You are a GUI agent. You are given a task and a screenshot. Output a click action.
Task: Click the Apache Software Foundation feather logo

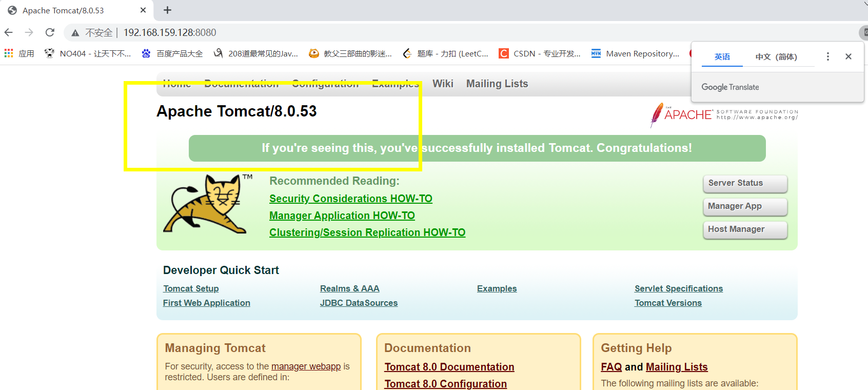click(x=724, y=114)
